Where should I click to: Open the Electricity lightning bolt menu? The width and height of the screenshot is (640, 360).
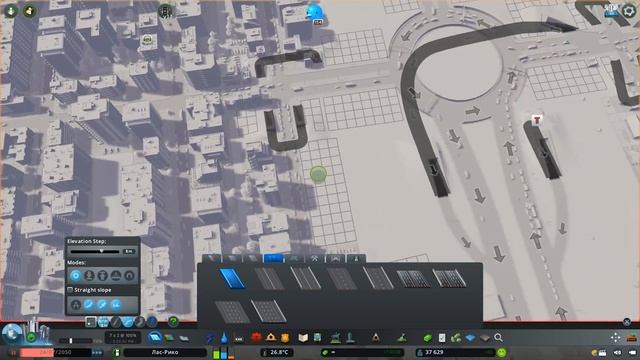[x=210, y=338]
